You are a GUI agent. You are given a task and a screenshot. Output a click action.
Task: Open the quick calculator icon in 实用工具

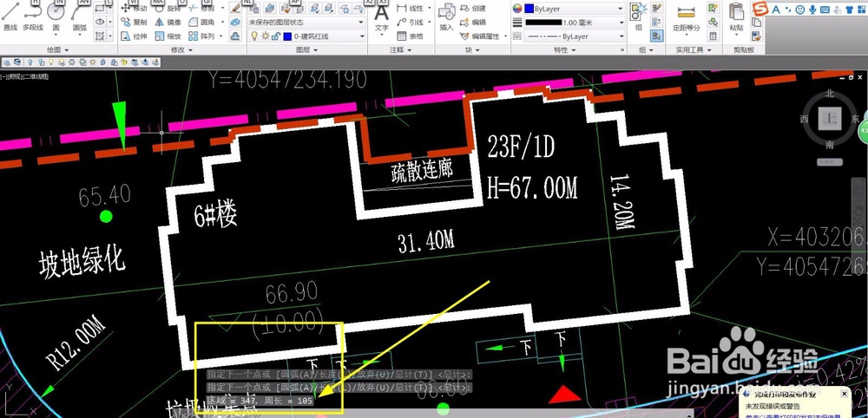tap(713, 36)
